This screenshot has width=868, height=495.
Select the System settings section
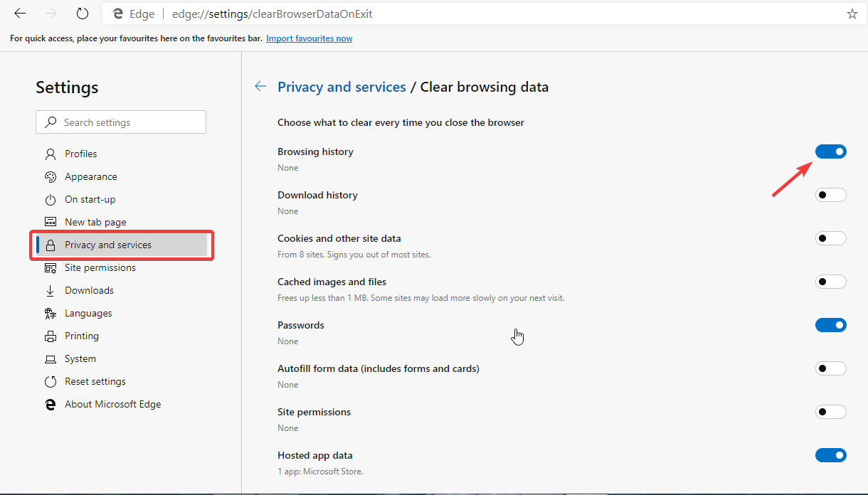[x=80, y=358]
